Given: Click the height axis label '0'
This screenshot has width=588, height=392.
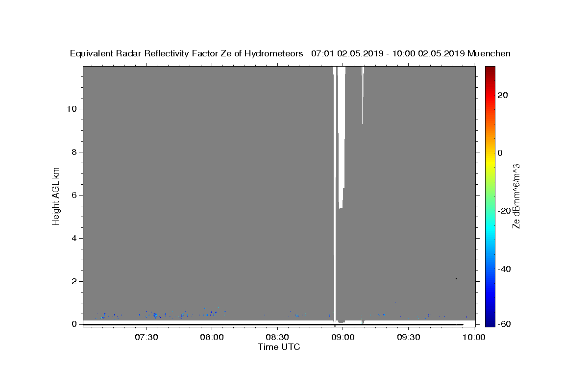Looking at the screenshot, I should pyautogui.click(x=73, y=324).
